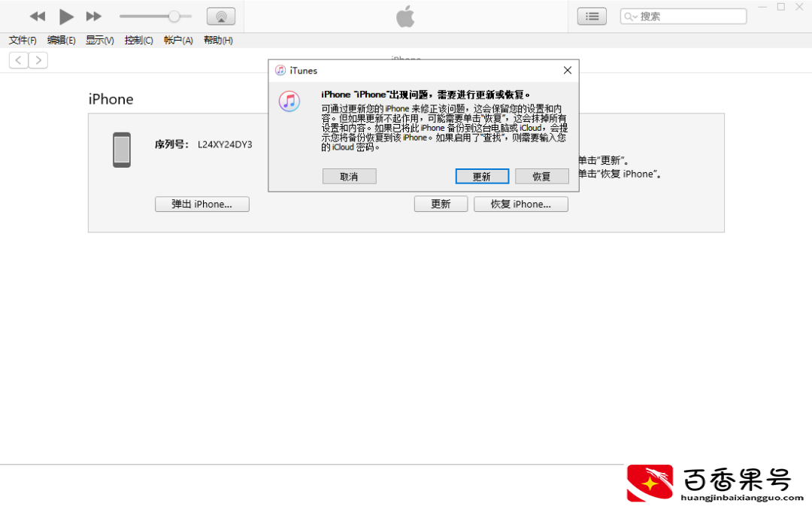Start playback with the play button
Viewport: 812px width, 506px height.
(65, 17)
